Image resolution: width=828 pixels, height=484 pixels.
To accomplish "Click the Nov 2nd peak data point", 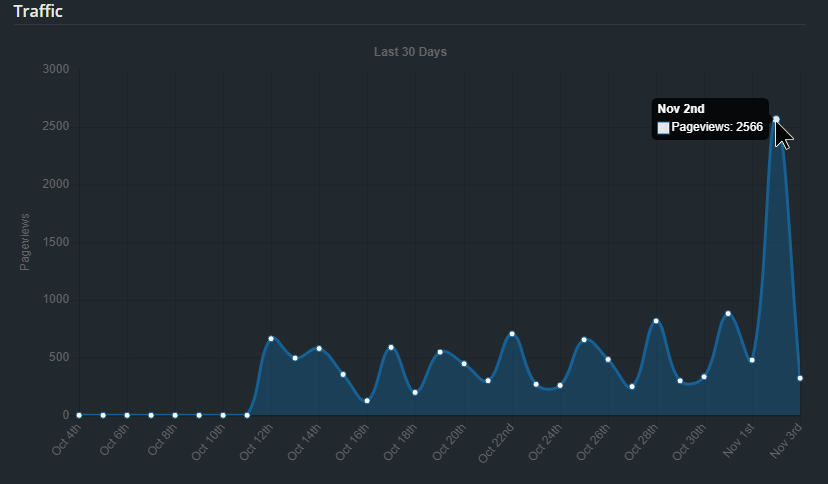I will 776,119.
